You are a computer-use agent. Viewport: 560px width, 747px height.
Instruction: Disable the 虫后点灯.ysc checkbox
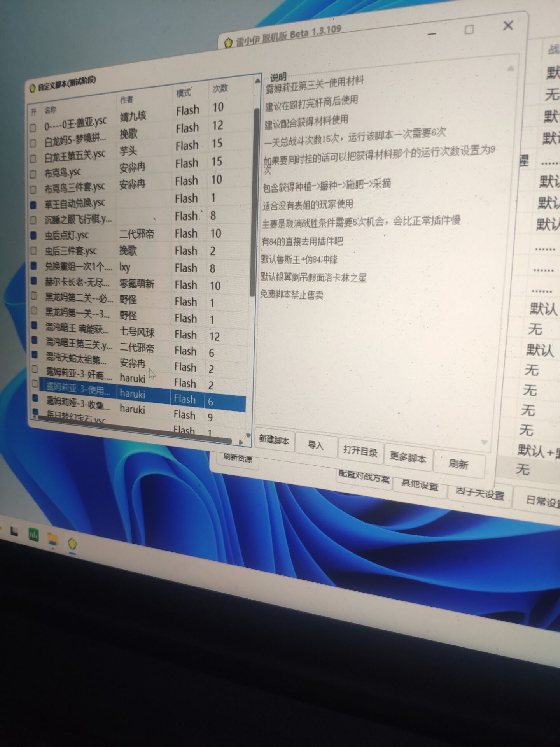33,235
